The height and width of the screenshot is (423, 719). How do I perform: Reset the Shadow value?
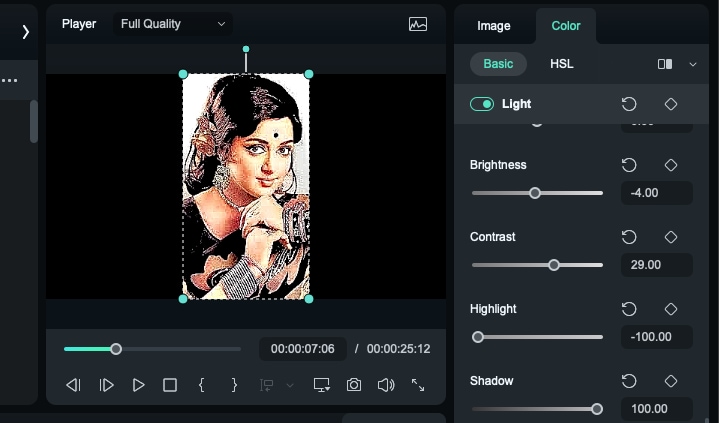pos(629,381)
